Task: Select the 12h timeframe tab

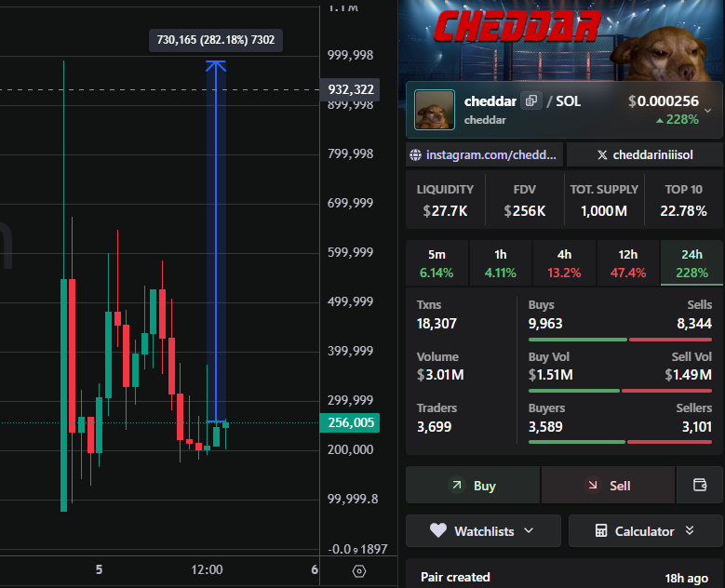Action: 628,263
